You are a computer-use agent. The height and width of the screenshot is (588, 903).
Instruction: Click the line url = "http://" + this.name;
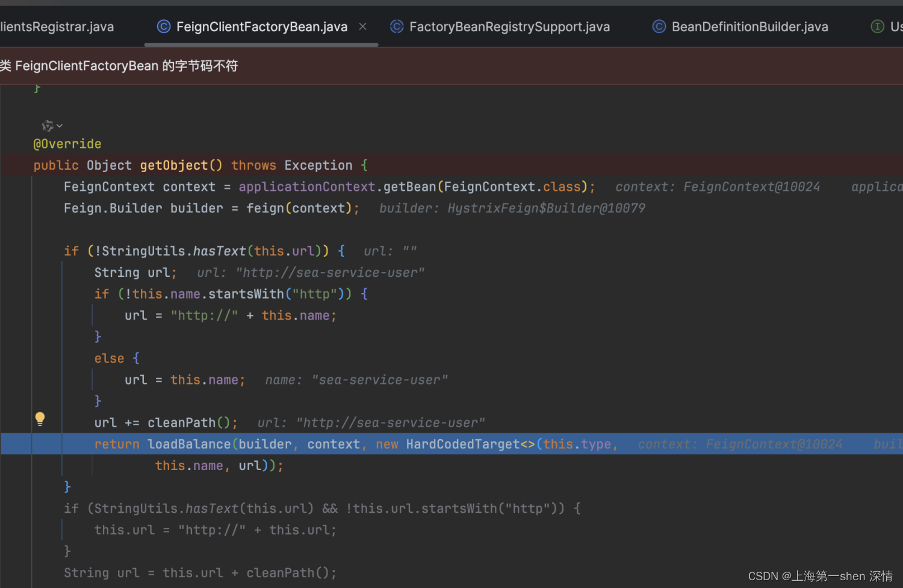pyautogui.click(x=231, y=315)
